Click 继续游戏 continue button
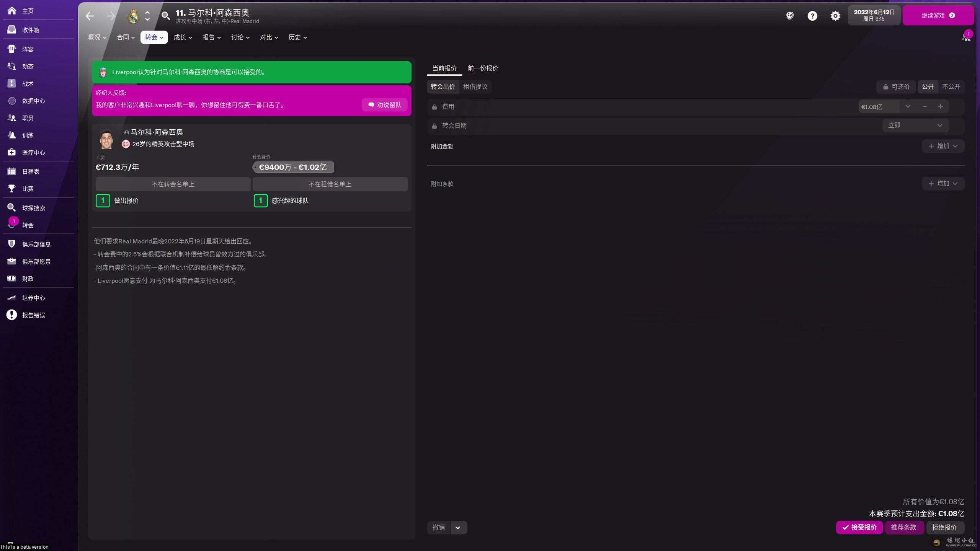This screenshot has height=551, width=980. (938, 16)
